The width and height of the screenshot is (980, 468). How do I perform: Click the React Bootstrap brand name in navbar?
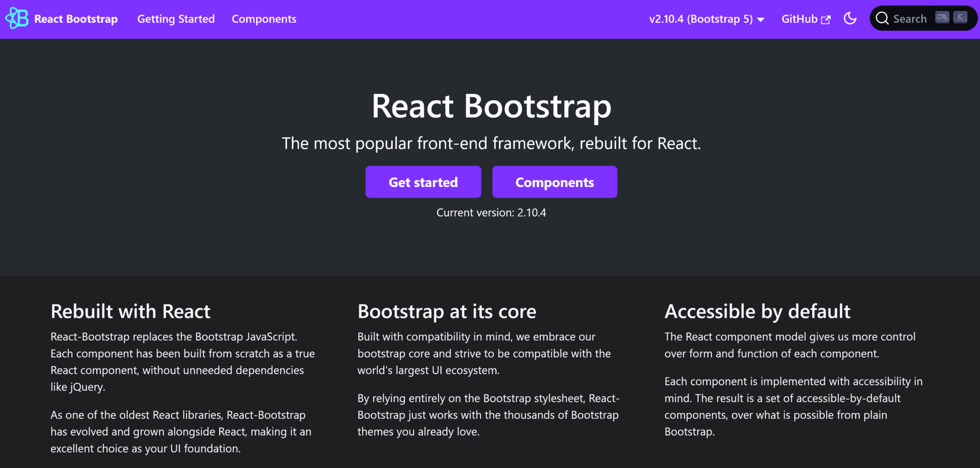[76, 19]
